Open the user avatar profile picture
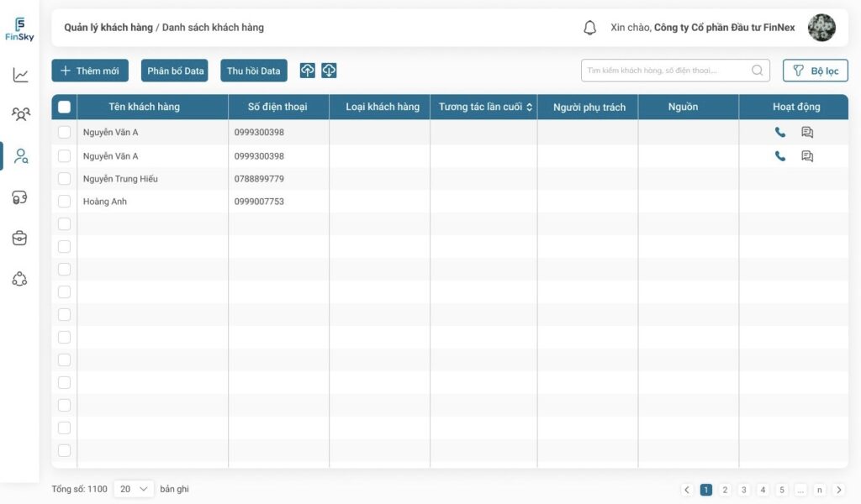This screenshot has height=504, width=861. [821, 28]
